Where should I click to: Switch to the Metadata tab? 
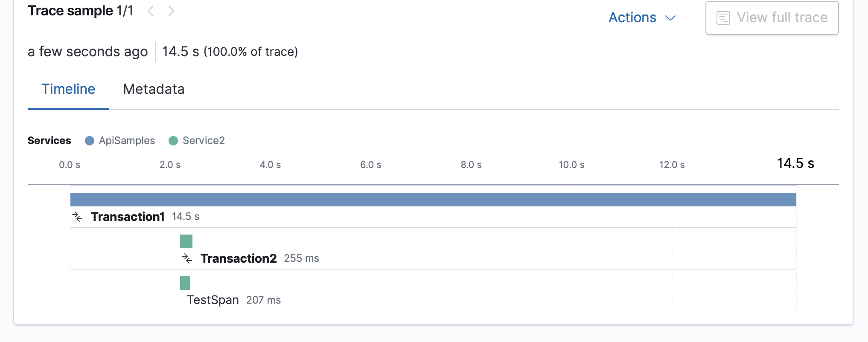click(154, 89)
